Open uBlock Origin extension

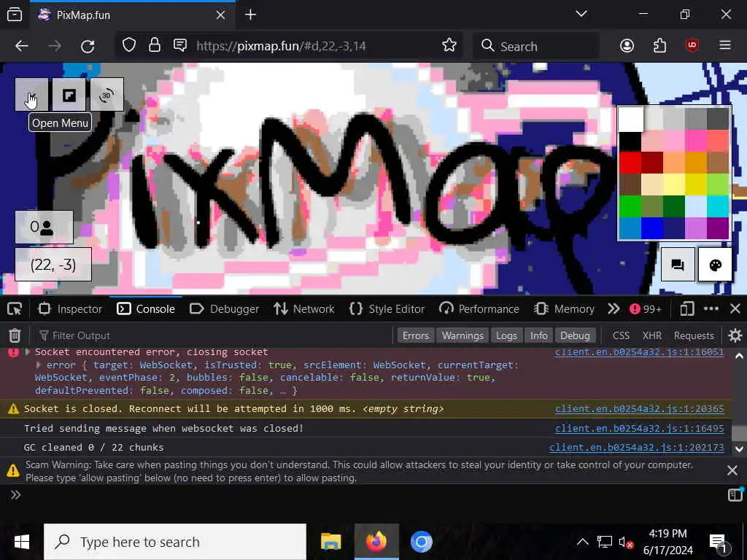(692, 46)
